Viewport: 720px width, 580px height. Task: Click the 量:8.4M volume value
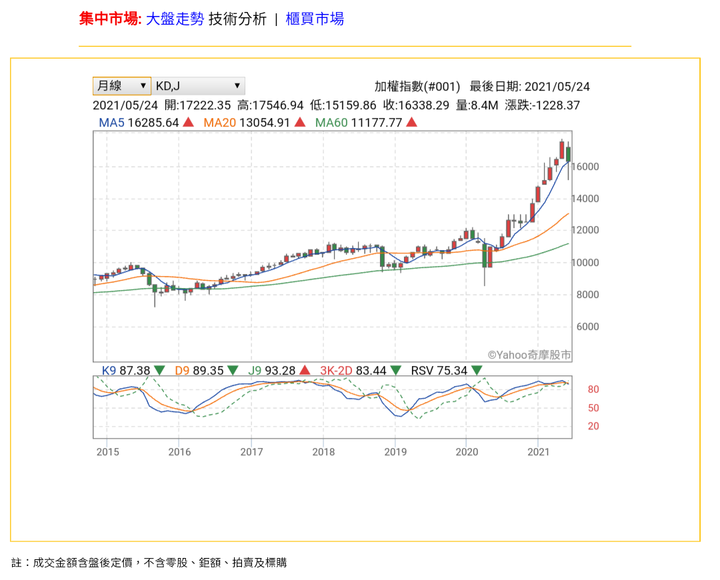click(x=477, y=105)
